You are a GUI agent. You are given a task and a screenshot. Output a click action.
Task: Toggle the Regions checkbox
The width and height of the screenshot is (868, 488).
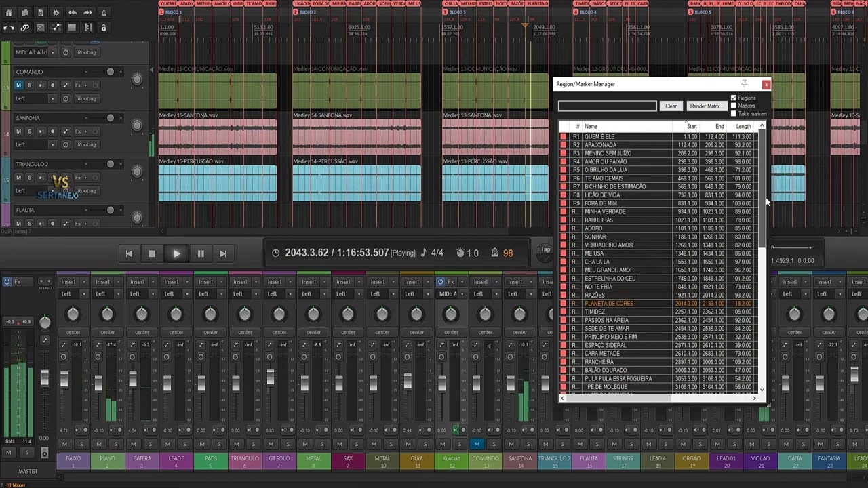click(x=733, y=98)
